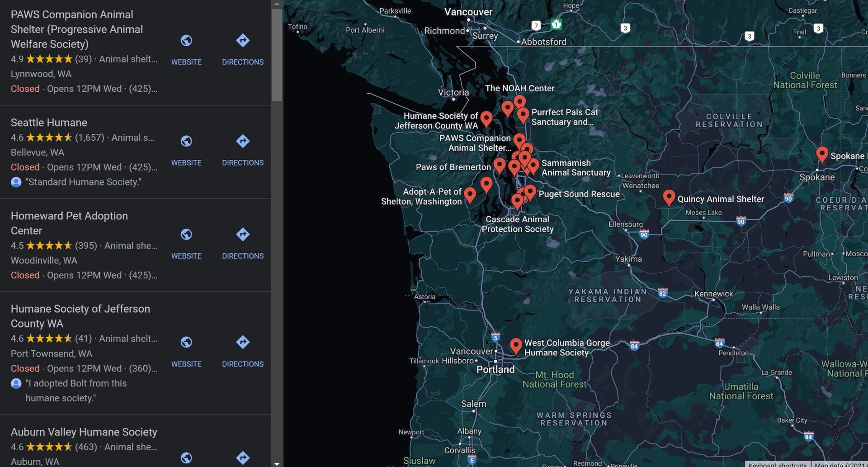Get directions to Humane Society of Jefferson County
This screenshot has height=467, width=868.
tap(243, 350)
